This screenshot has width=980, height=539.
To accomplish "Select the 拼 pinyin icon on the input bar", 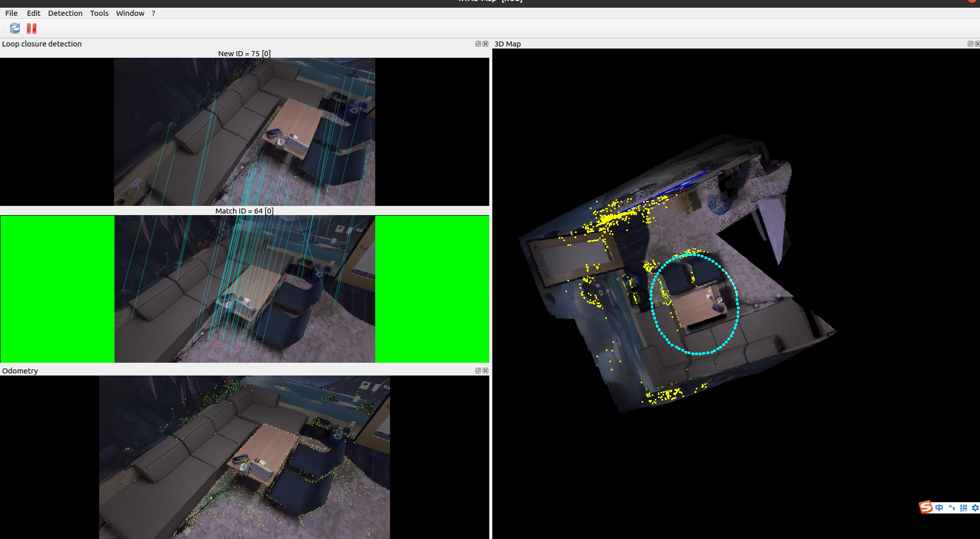I will [963, 508].
